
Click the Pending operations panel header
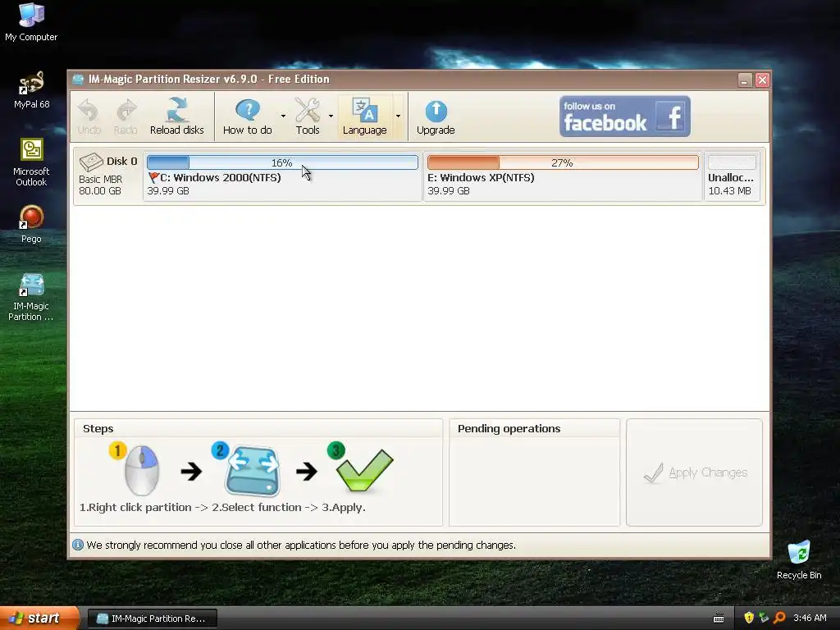point(509,428)
